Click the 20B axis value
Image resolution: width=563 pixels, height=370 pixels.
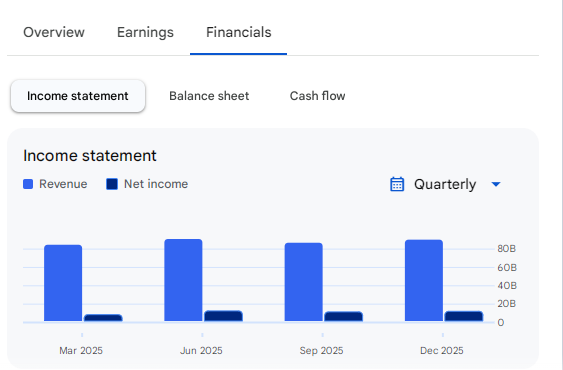click(507, 304)
